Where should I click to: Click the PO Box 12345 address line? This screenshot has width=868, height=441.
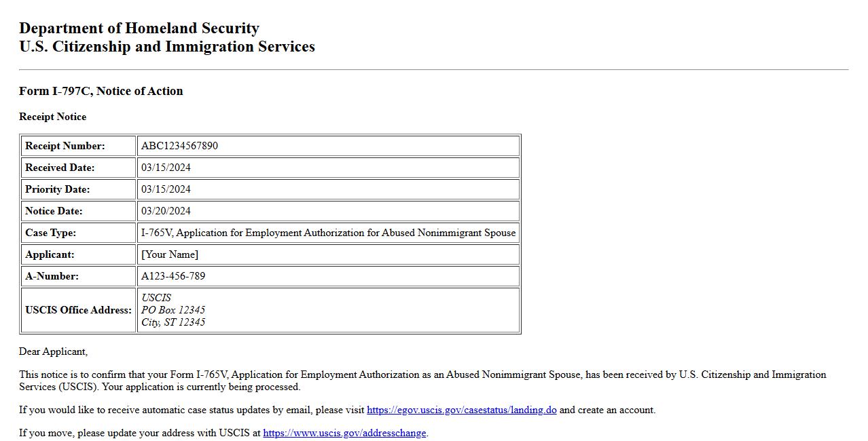coord(173,310)
